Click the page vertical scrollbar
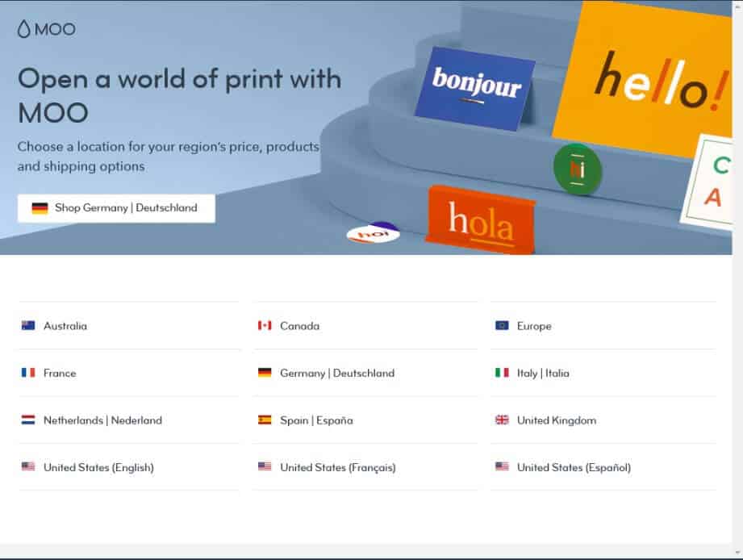This screenshot has height=560, width=743. (x=737, y=279)
